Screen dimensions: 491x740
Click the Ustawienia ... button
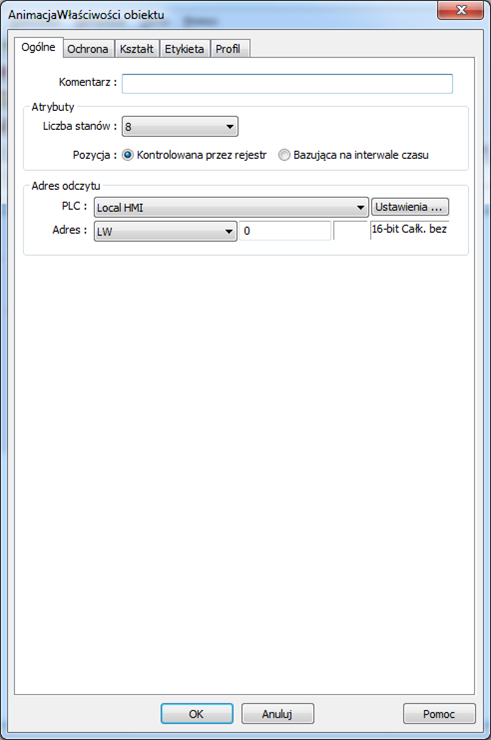pos(410,207)
